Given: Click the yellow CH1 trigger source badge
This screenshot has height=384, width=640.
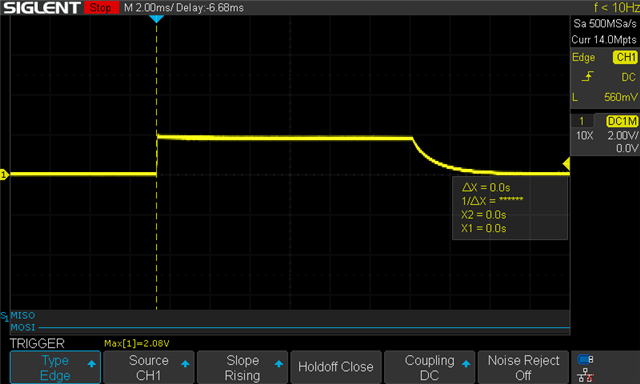Looking at the screenshot, I should [625, 57].
